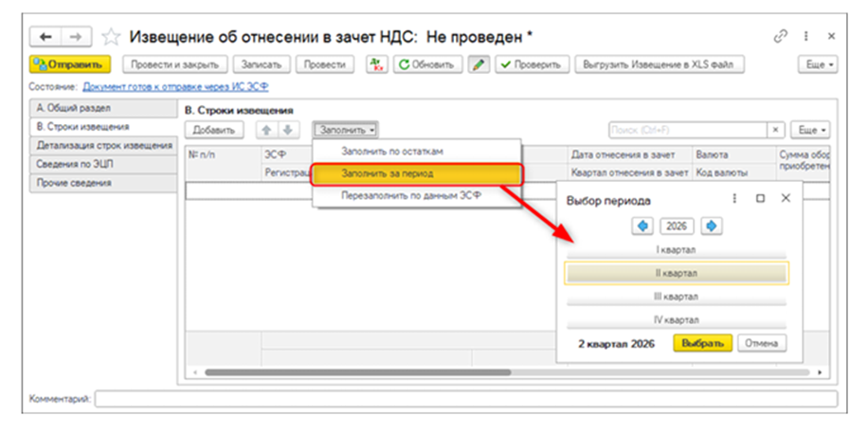Image resolution: width=868 pixels, height=434 pixels.
Task: Click the Провести button
Action: (325, 64)
